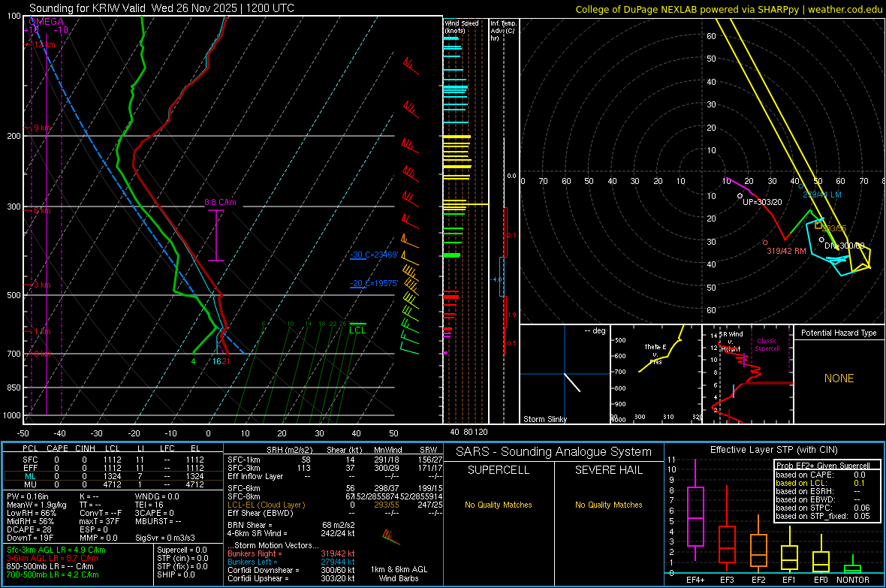This screenshot has width=886, height=588.
Task: Click the 'BRN Shear =' row label
Action: click(249, 525)
